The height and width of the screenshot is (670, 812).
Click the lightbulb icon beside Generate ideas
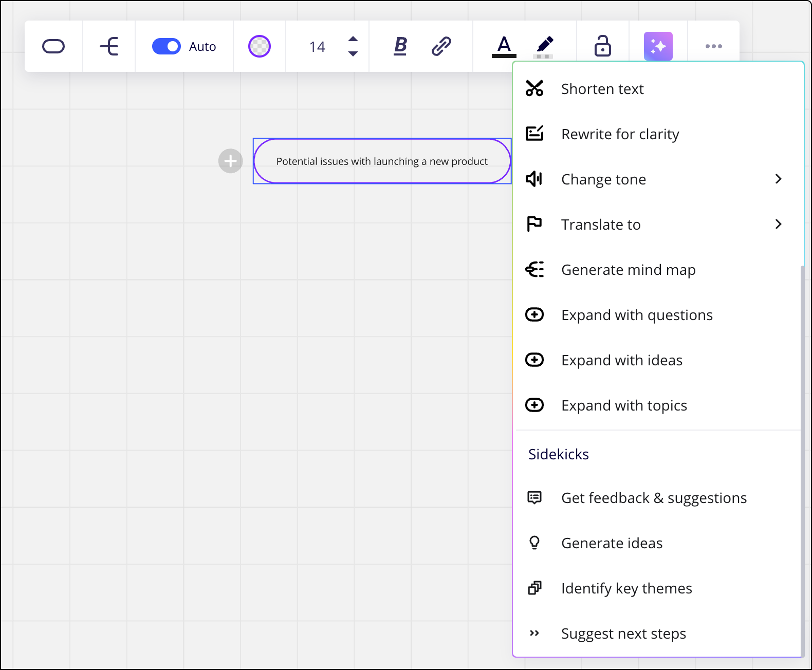534,543
